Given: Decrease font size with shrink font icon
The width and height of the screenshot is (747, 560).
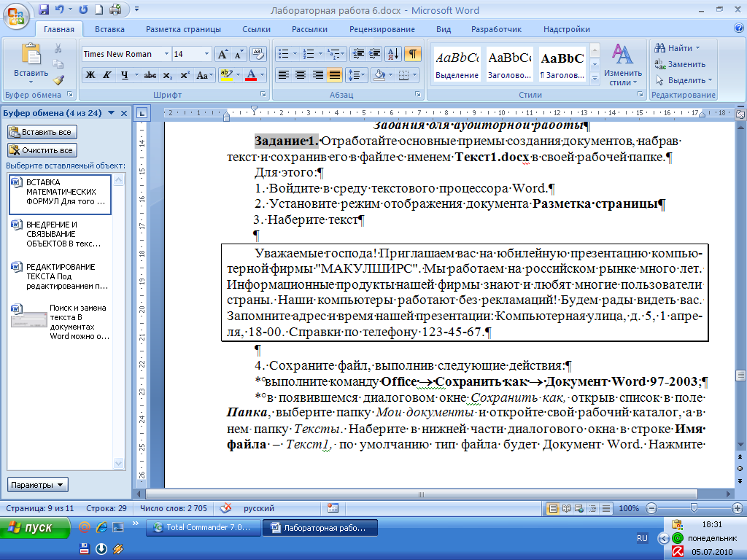Looking at the screenshot, I should click(x=239, y=54).
